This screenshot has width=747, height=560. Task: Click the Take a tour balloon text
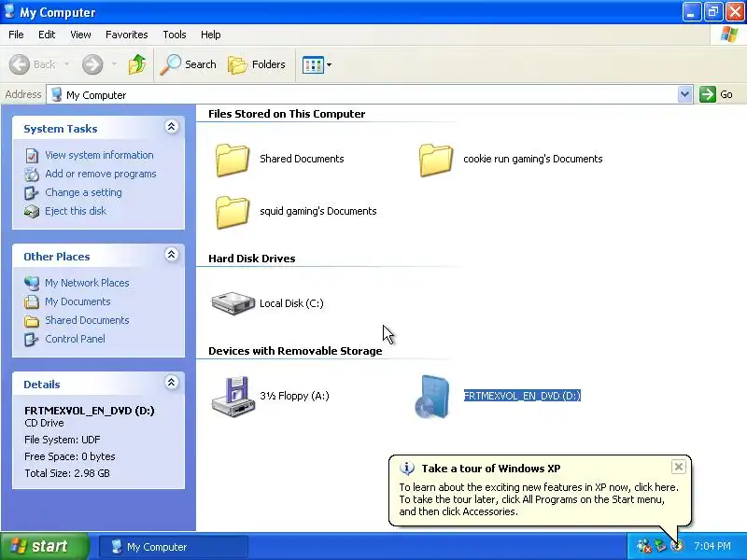[539, 499]
